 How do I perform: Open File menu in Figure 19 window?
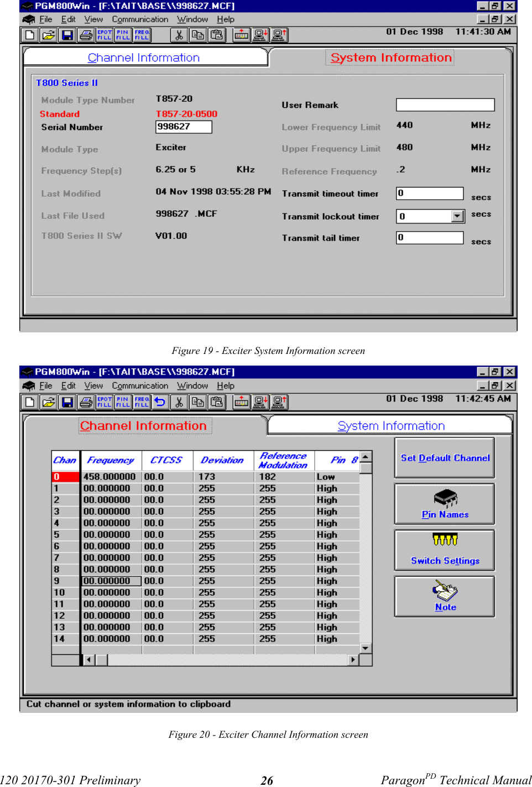[x=46, y=19]
